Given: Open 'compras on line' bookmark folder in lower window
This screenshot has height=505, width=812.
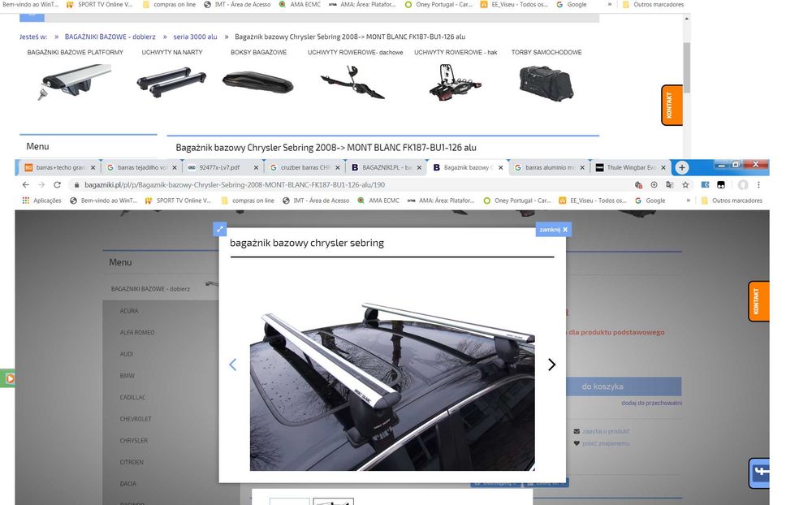Looking at the screenshot, I should (x=248, y=201).
